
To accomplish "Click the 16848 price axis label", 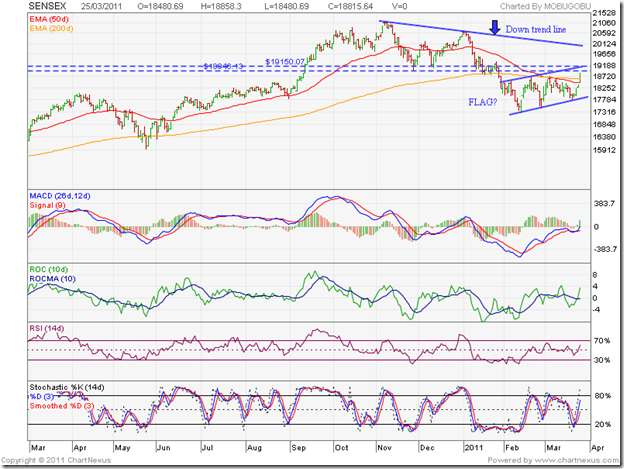I will tap(604, 125).
